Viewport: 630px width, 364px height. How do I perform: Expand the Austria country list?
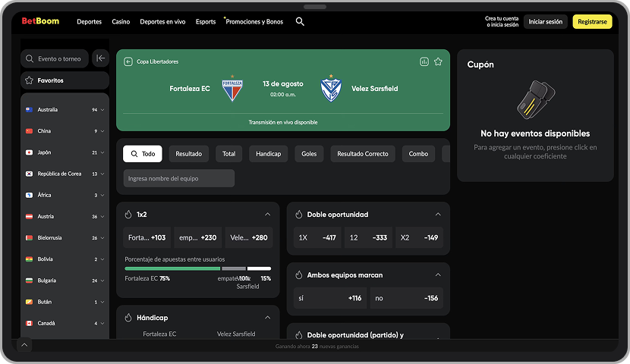[x=102, y=216]
